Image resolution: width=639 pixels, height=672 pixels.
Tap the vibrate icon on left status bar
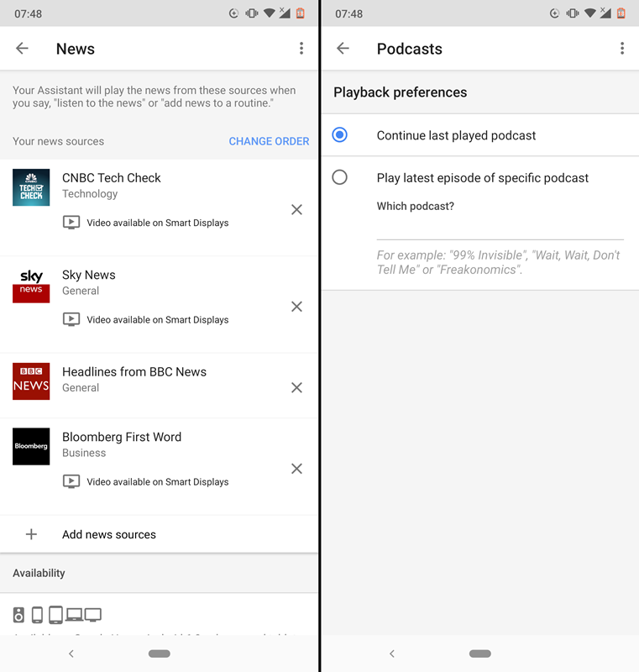tap(252, 13)
